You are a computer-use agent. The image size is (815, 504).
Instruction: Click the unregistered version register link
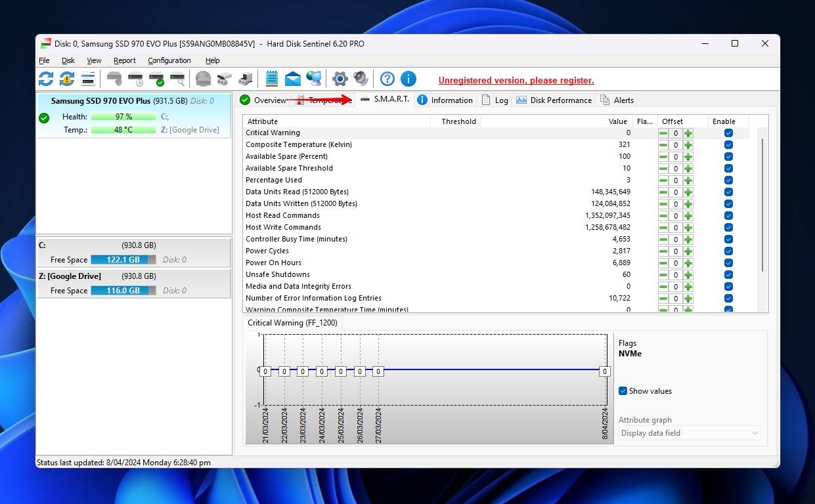click(516, 81)
